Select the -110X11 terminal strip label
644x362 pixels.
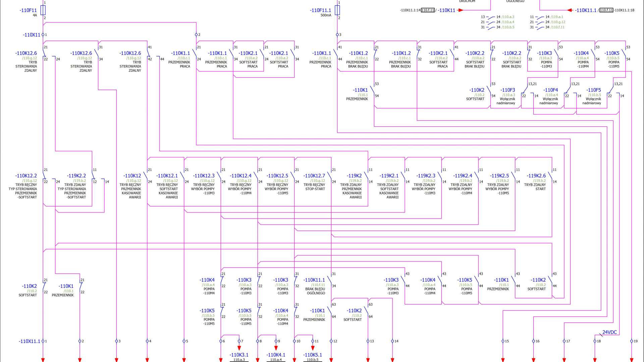pyautogui.click(x=32, y=35)
